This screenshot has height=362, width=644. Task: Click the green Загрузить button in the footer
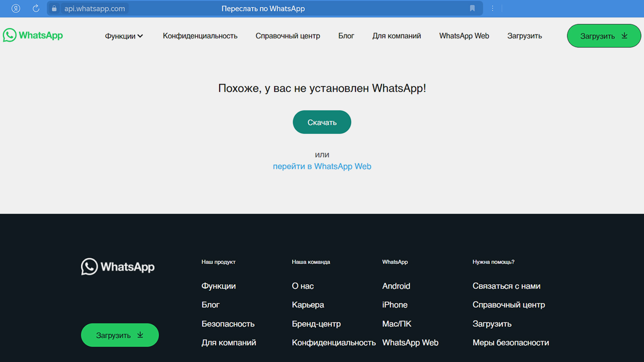click(x=120, y=335)
